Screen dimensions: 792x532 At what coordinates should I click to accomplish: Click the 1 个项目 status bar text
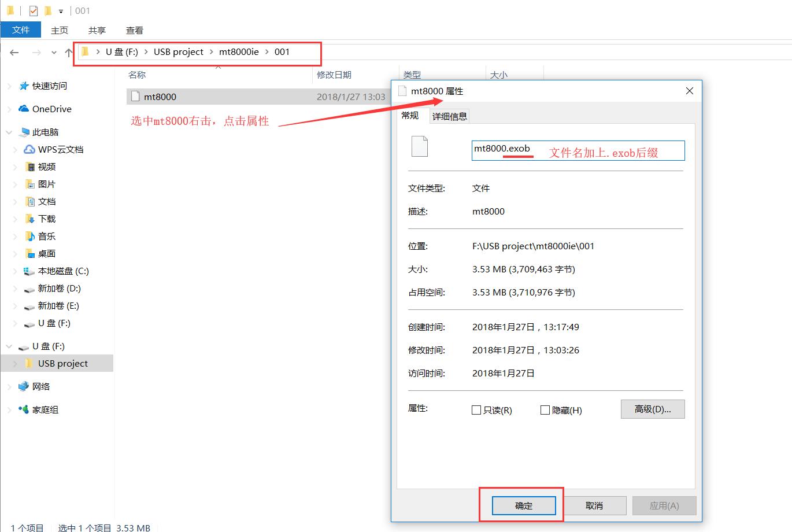[27, 527]
